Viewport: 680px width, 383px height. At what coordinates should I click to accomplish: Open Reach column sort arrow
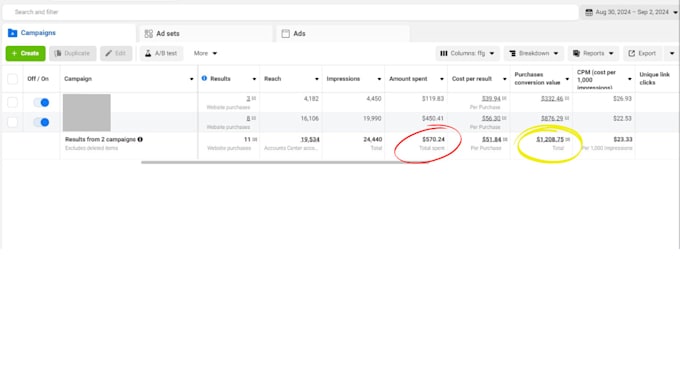[x=317, y=79]
